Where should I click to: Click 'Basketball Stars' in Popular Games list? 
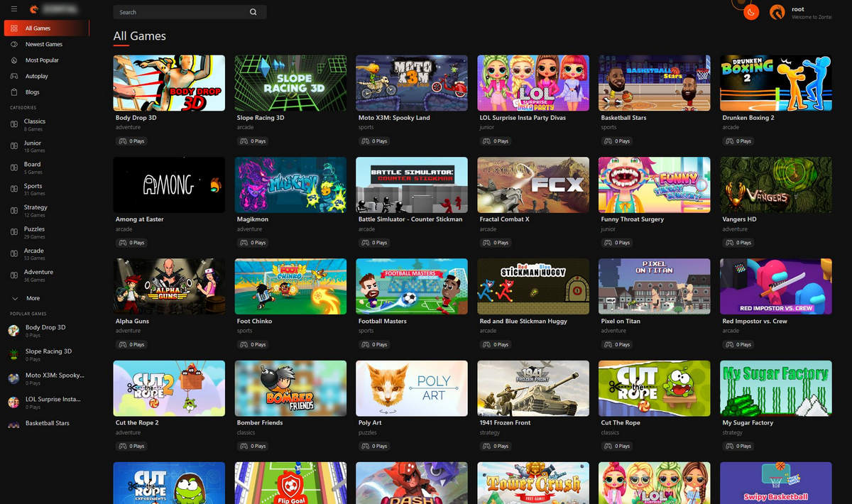[48, 423]
